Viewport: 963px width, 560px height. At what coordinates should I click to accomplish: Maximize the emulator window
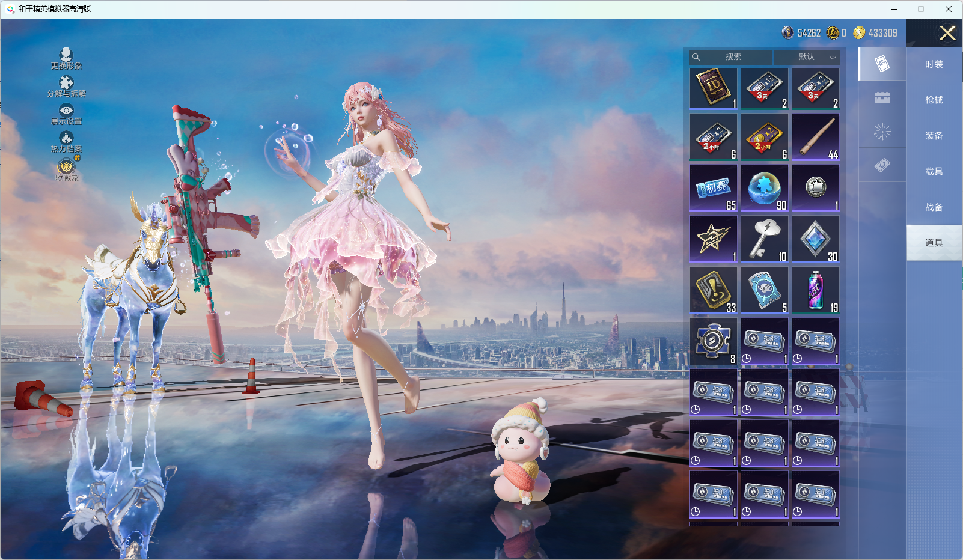pyautogui.click(x=921, y=9)
